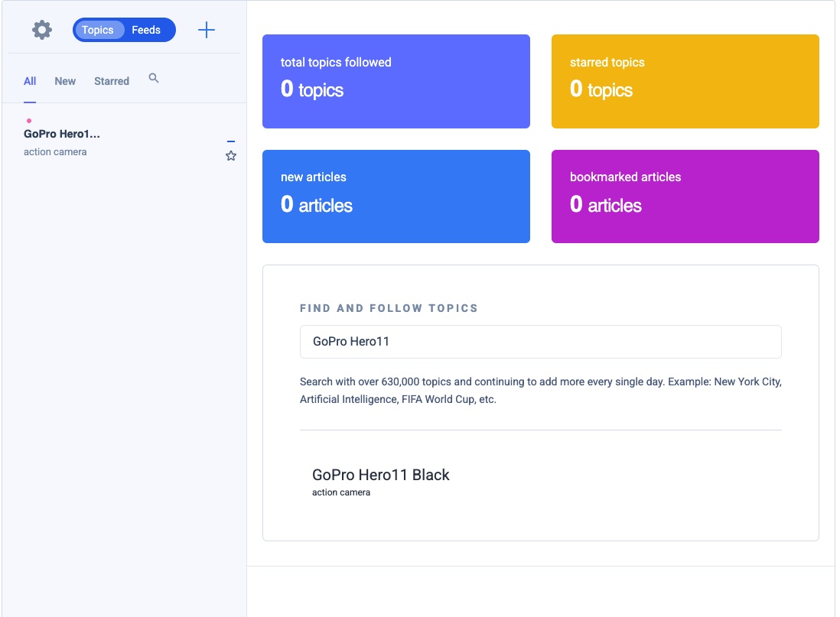Screen dimensions: 840x617
Task: Click the starred topics card
Action: (x=685, y=81)
